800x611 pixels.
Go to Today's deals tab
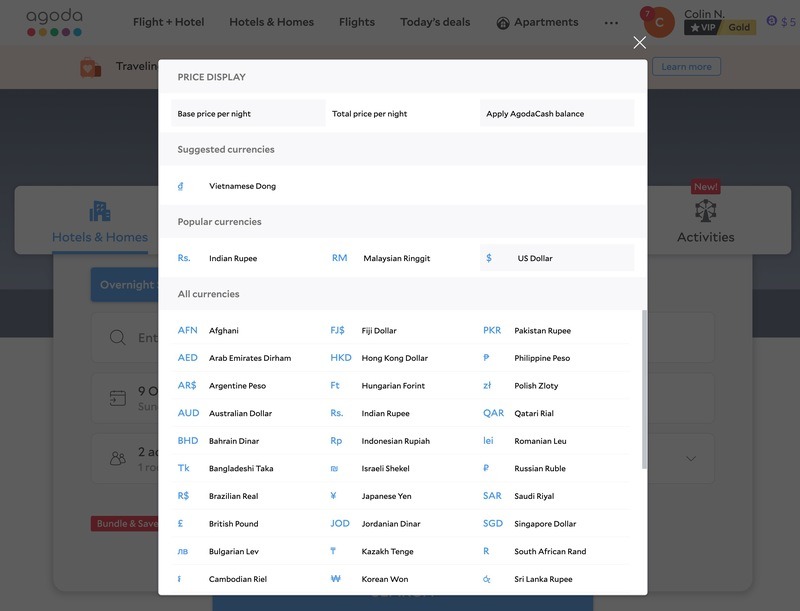pos(435,22)
